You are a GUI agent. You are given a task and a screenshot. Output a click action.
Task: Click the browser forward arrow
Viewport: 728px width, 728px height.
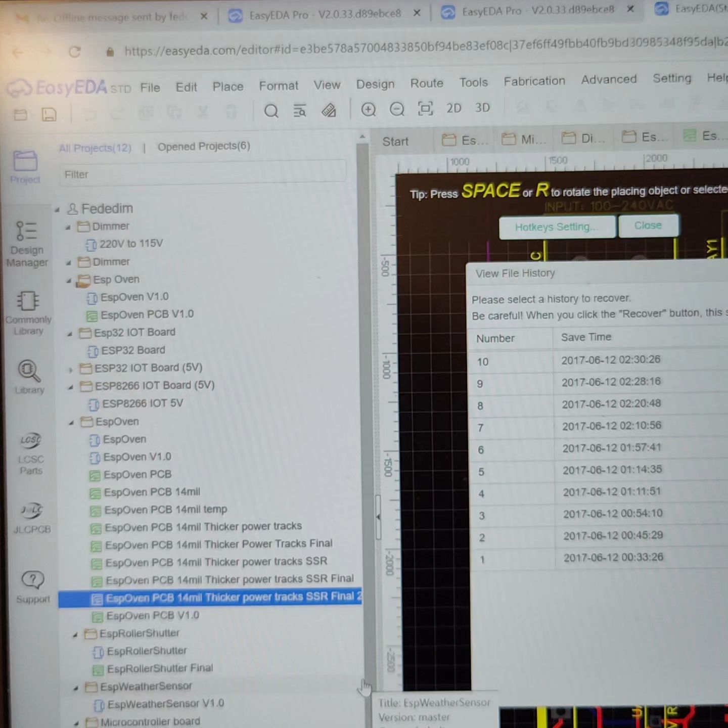pyautogui.click(x=46, y=52)
